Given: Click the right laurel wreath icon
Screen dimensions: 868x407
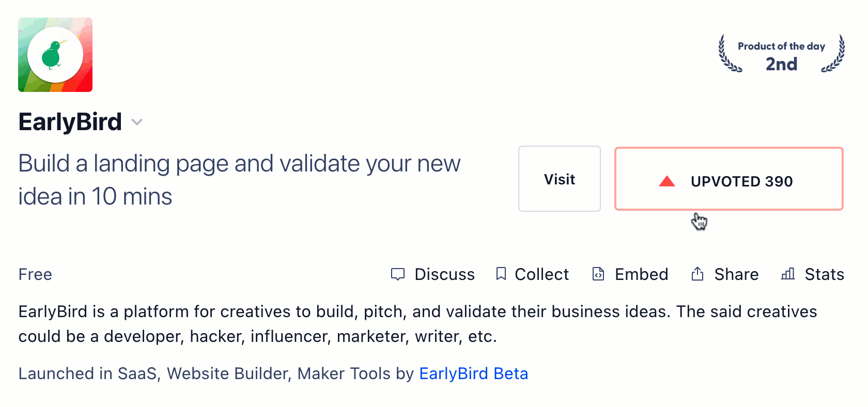Looking at the screenshot, I should (833, 54).
